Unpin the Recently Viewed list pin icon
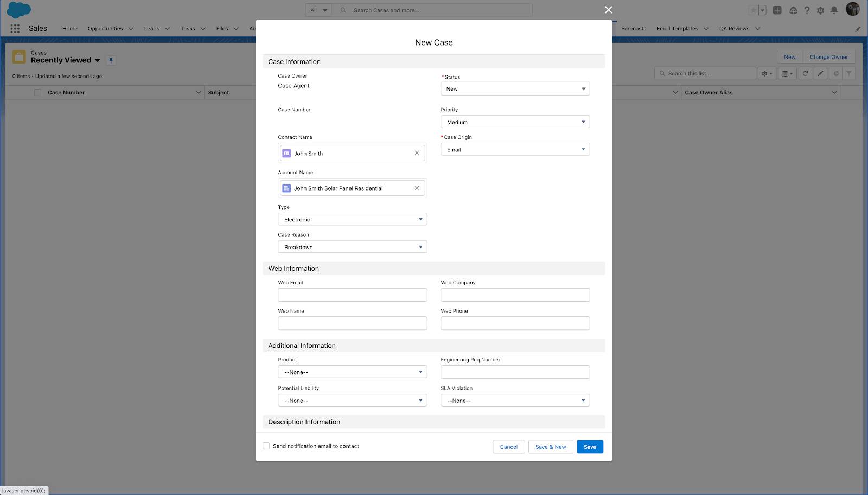Image resolution: width=868 pixels, height=495 pixels. coord(111,60)
